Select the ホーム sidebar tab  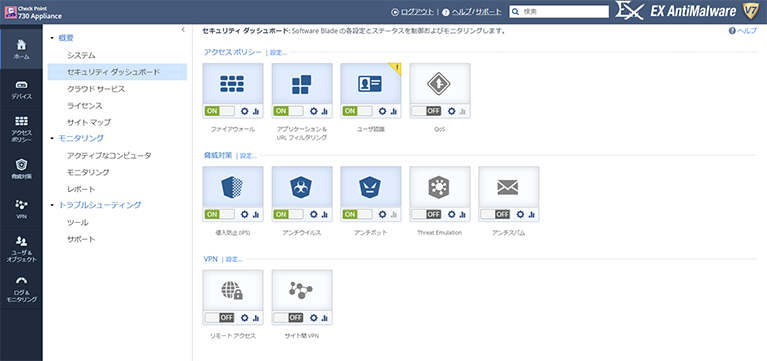(x=21, y=49)
